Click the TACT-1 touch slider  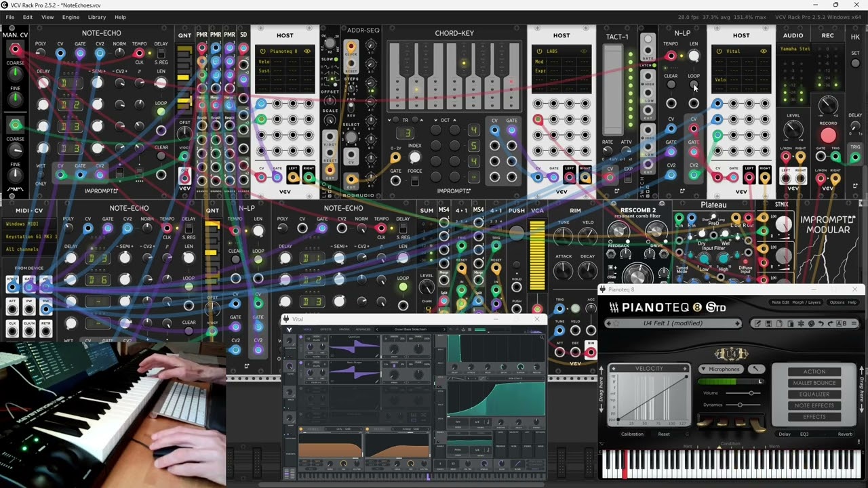click(x=613, y=89)
